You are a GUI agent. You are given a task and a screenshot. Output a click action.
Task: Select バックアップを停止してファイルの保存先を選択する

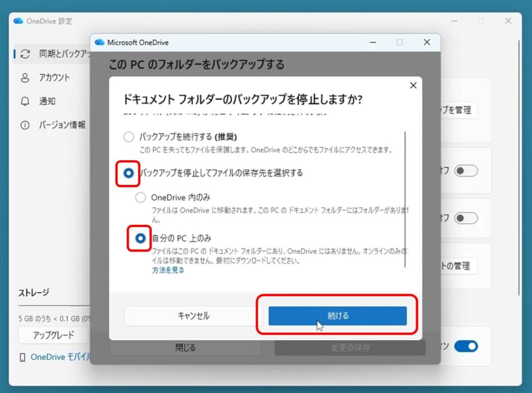(128, 173)
